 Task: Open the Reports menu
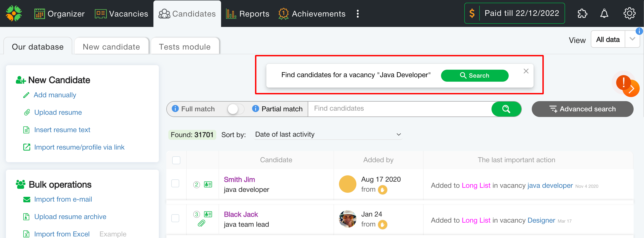248,14
